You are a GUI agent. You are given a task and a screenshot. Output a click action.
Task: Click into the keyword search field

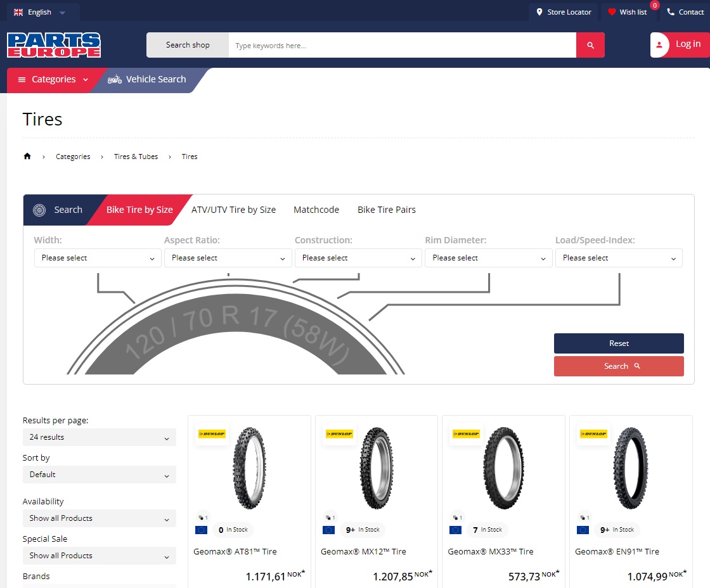(402, 45)
